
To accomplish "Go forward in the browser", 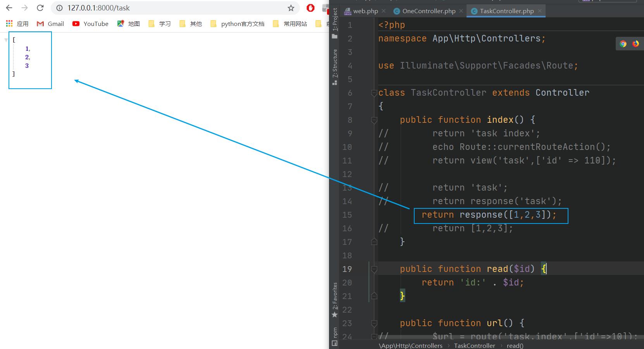I will [24, 8].
